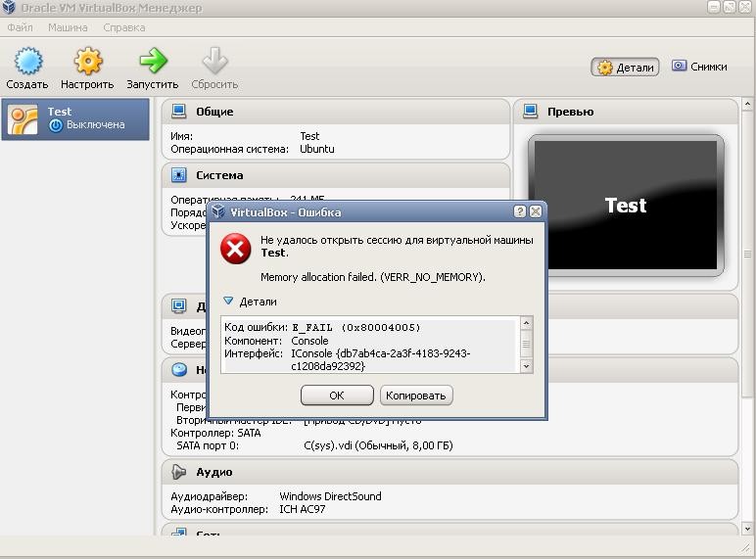This screenshot has width=756, height=559.
Task: Click the red error X icon
Action: coord(236,249)
